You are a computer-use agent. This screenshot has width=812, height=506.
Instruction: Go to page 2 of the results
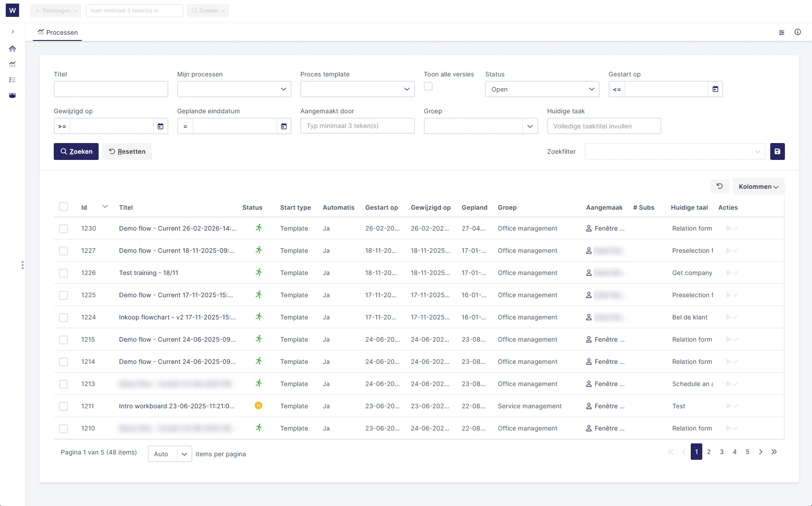point(709,452)
